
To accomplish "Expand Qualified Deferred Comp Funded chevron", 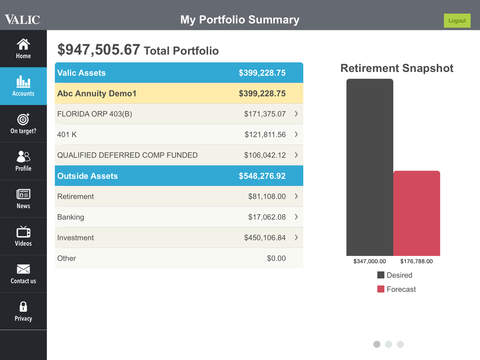I will (296, 155).
